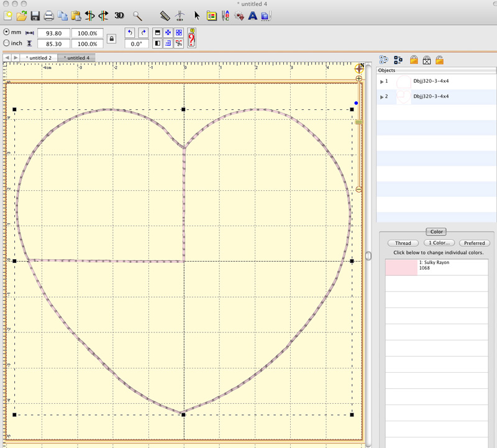Viewport: 497px width, 448px height.
Task: Zoom in with the plus circle
Action: point(359,79)
